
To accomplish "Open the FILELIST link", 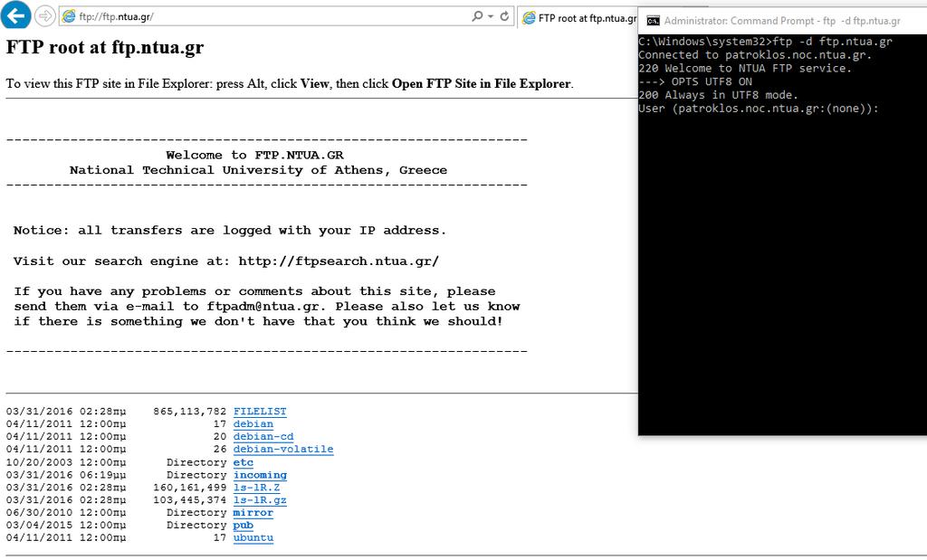I will (x=260, y=411).
